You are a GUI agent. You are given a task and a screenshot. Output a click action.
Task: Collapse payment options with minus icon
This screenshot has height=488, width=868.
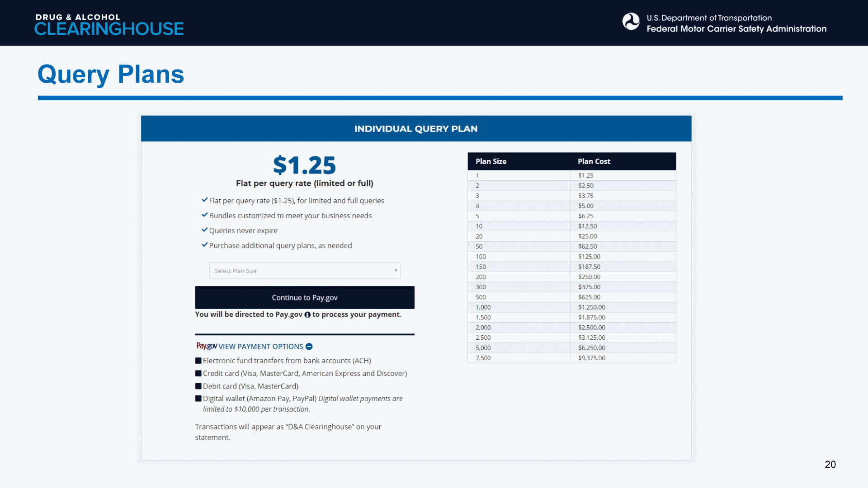(x=309, y=347)
